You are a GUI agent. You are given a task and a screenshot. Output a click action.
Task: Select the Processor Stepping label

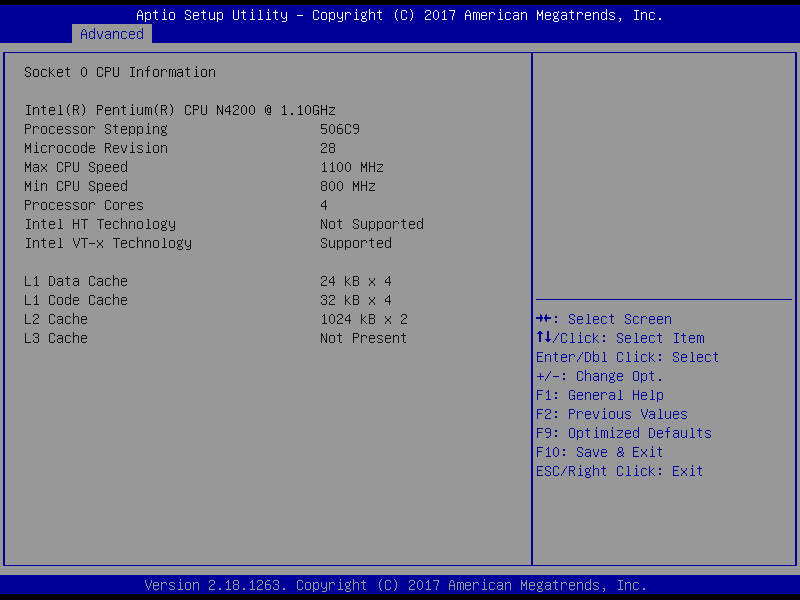point(95,129)
